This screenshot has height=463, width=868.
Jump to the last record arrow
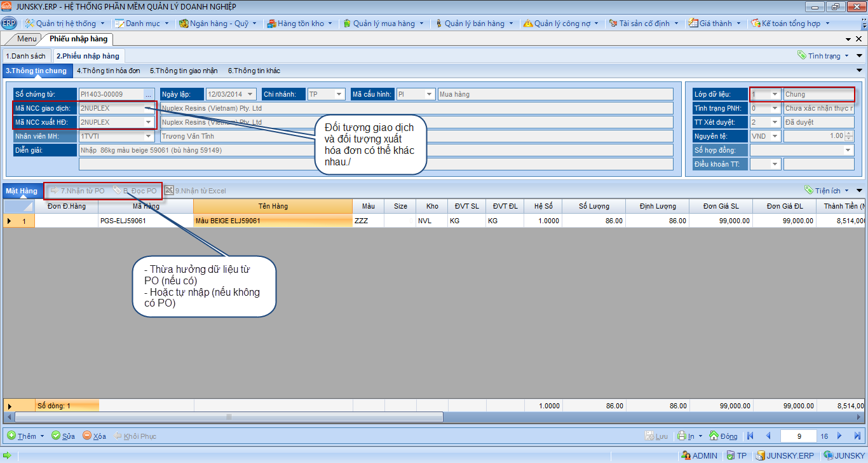coord(856,436)
